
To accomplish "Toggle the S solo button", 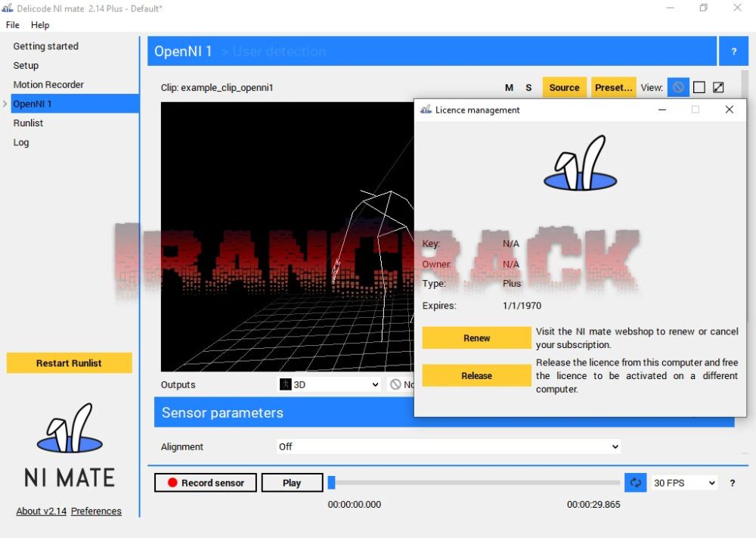I will pyautogui.click(x=528, y=88).
